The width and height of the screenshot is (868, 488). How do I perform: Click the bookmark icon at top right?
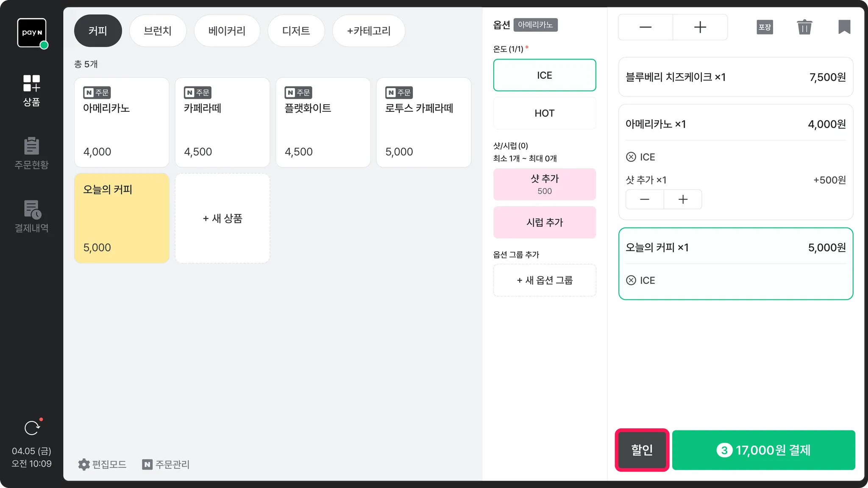[x=844, y=27]
